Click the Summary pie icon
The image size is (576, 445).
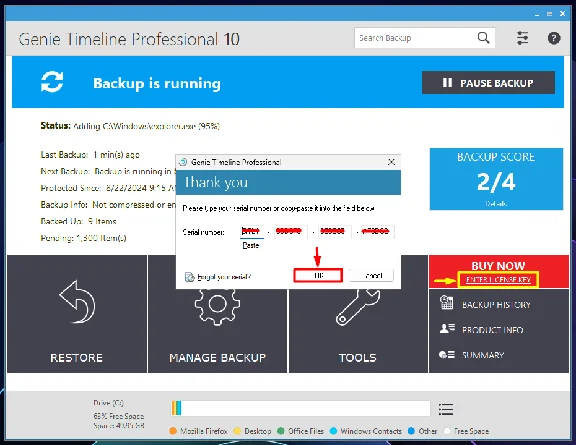[447, 355]
